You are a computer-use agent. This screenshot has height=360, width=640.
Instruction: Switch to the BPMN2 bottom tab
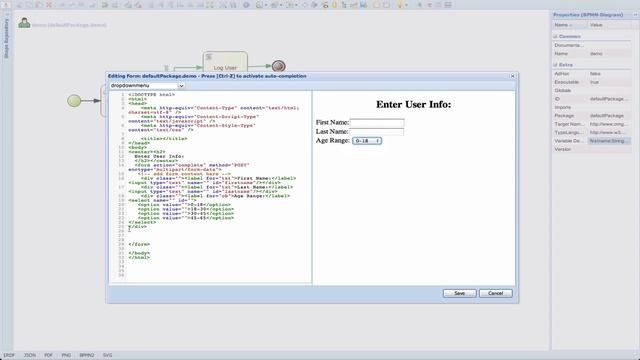pyautogui.click(x=87, y=355)
